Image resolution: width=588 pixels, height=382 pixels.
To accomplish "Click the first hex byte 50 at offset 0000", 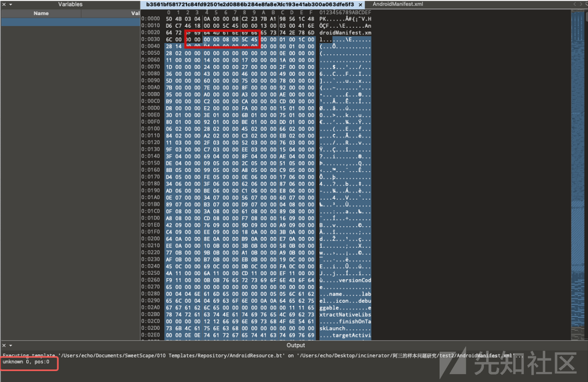I will pos(169,19).
